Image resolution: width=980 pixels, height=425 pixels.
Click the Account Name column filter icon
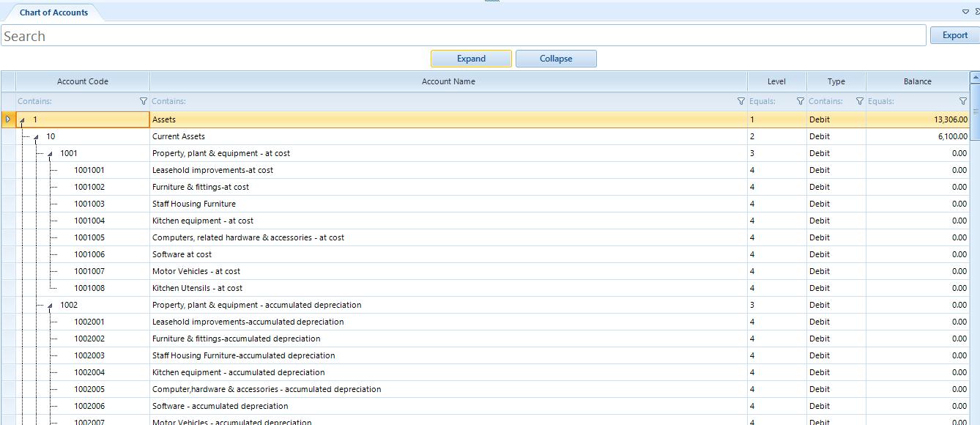(741, 101)
